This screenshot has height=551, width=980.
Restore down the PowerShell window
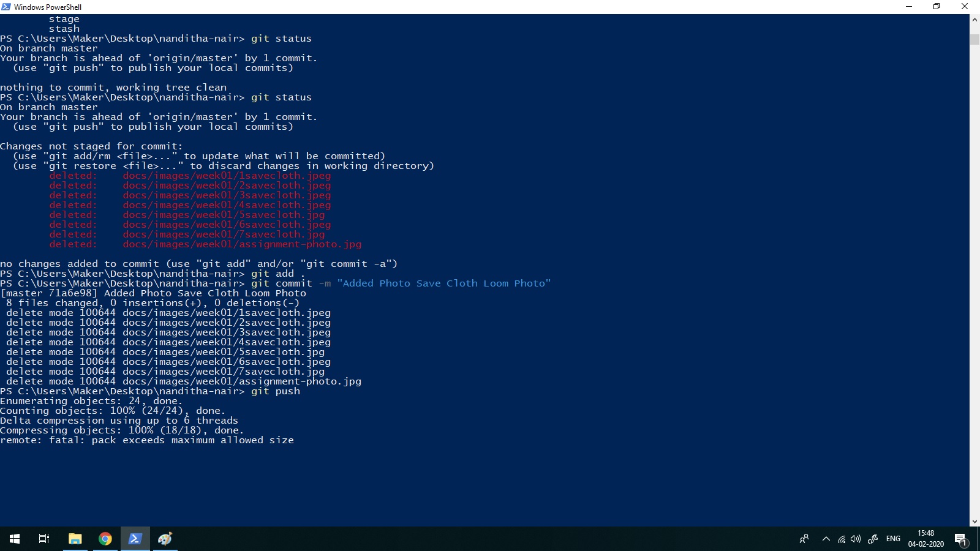pos(937,7)
